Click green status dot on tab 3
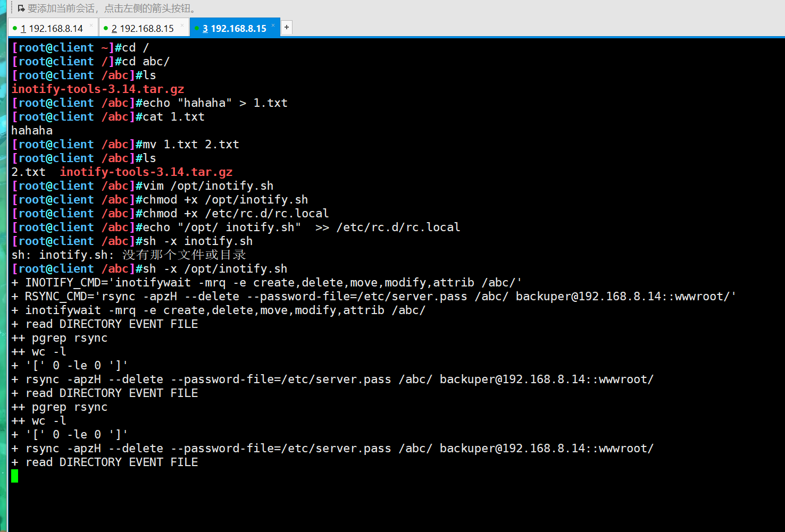785x532 pixels. [x=197, y=28]
